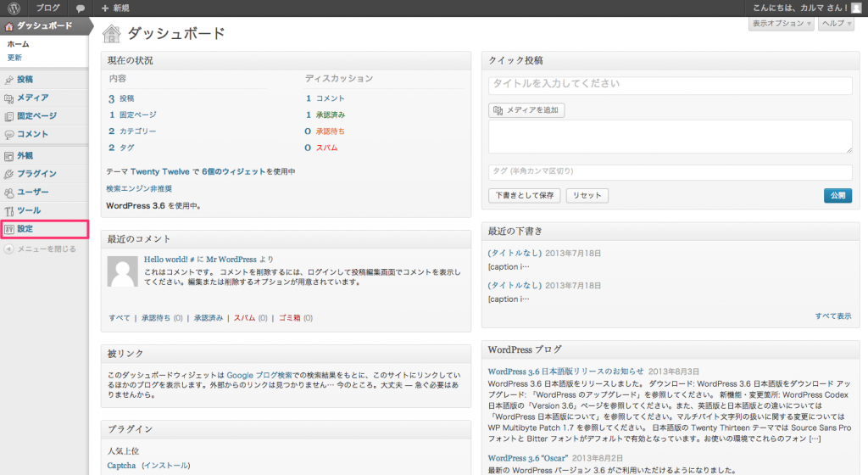Click the collapse menu arrow icon
The image size is (868, 475).
point(8,249)
